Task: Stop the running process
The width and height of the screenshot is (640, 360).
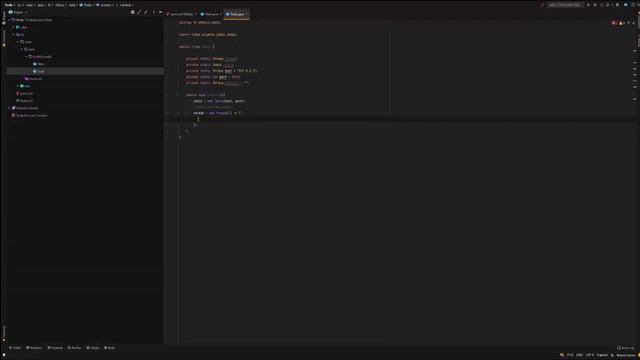Action: tap(618, 5)
